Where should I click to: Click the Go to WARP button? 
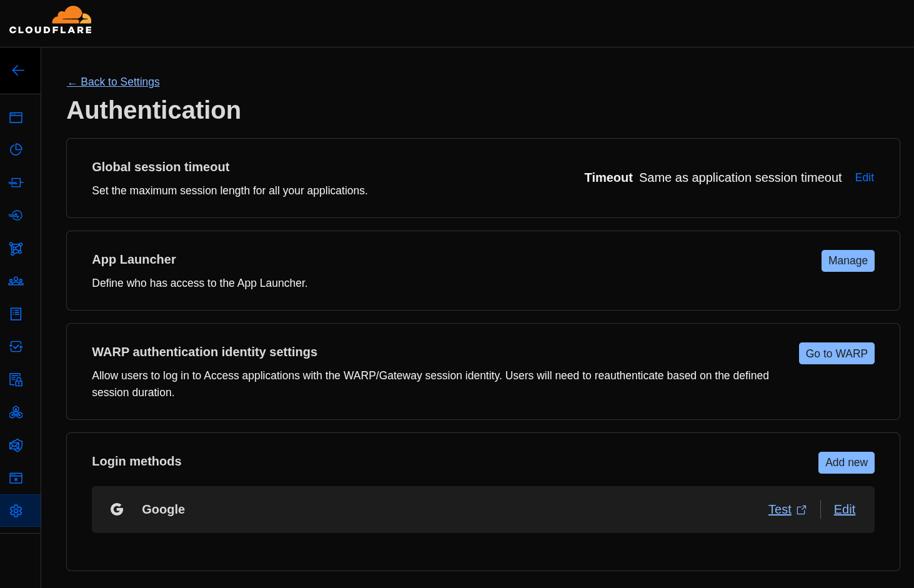[837, 353]
